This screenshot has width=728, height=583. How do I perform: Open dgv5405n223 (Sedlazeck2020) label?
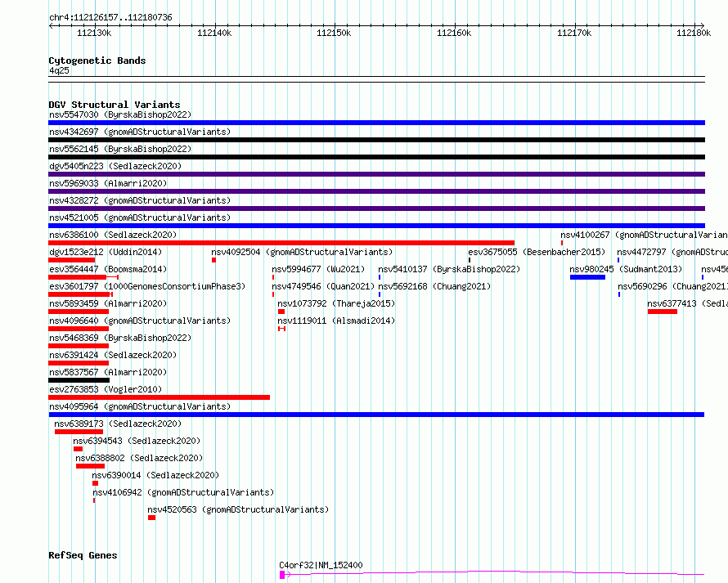click(115, 166)
